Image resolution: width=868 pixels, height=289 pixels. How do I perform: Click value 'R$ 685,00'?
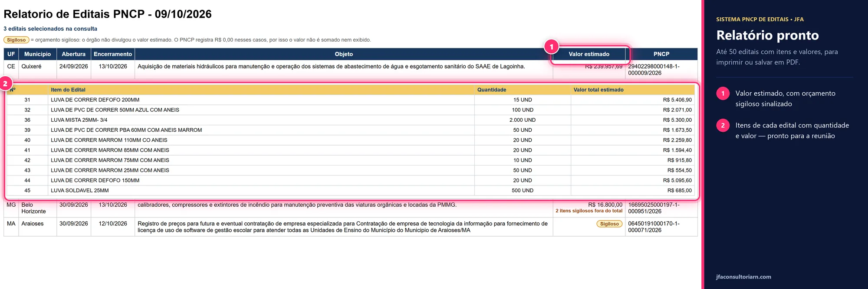(679, 191)
